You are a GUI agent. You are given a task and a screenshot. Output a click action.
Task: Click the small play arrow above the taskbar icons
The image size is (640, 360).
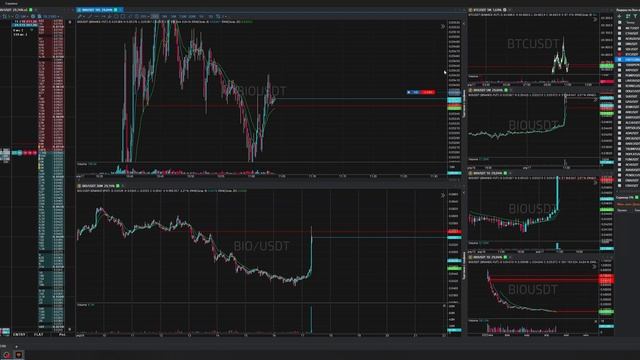click(17, 347)
